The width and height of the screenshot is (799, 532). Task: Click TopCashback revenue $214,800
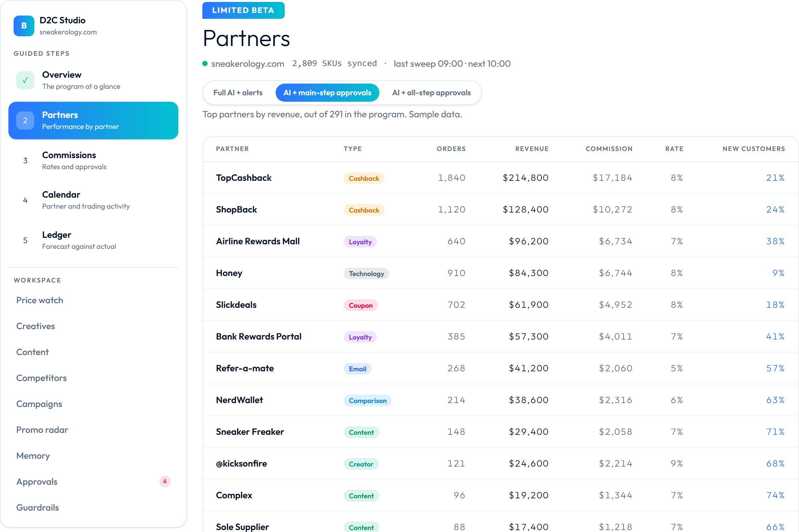pyautogui.click(x=525, y=178)
